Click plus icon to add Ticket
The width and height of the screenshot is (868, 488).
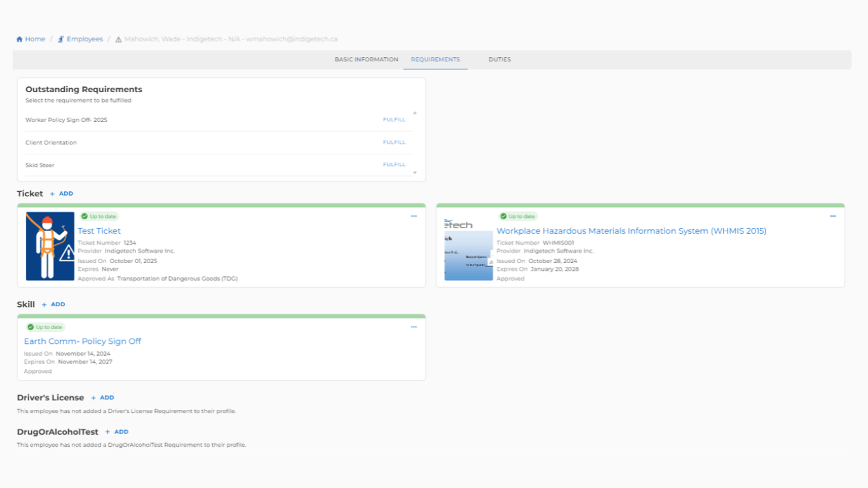[52, 194]
